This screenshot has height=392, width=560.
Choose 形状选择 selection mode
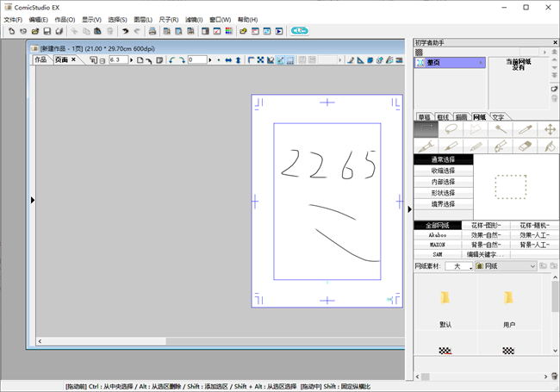pyautogui.click(x=443, y=193)
